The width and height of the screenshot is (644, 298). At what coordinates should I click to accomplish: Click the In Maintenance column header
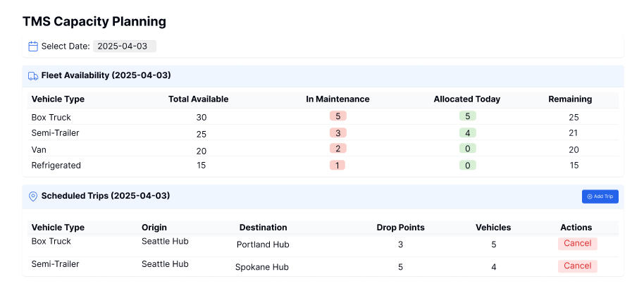[x=338, y=99]
